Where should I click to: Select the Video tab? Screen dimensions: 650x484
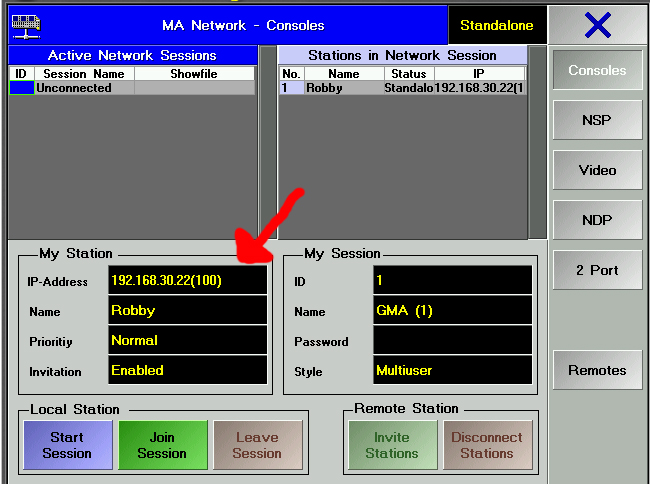597,170
